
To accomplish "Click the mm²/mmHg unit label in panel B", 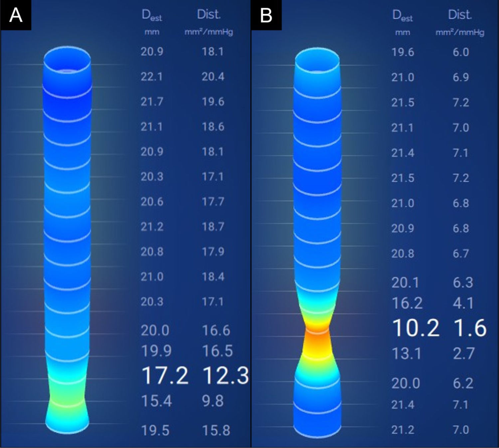I will tap(460, 32).
